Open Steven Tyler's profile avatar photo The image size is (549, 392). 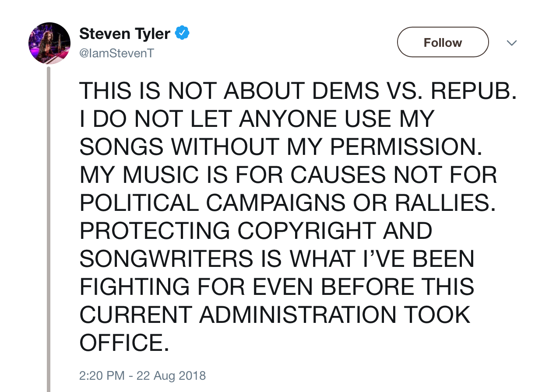coord(49,43)
